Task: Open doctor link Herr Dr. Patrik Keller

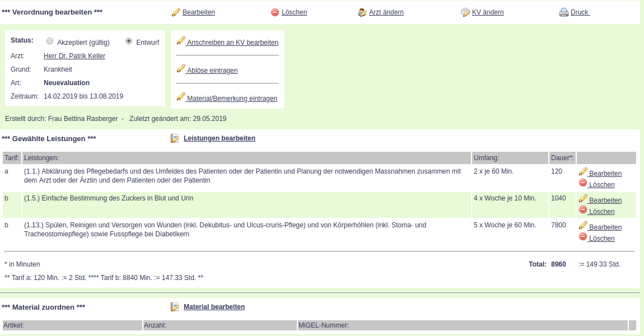Action: coord(74,56)
